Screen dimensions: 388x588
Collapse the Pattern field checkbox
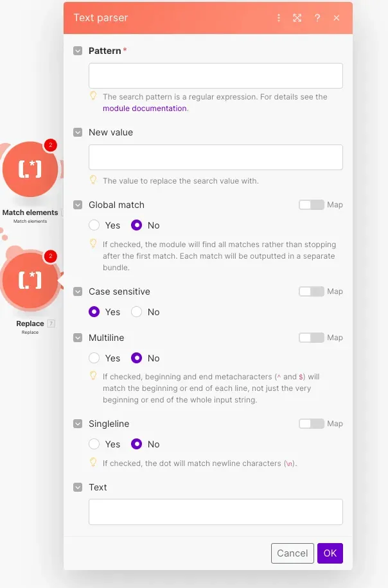(x=78, y=51)
